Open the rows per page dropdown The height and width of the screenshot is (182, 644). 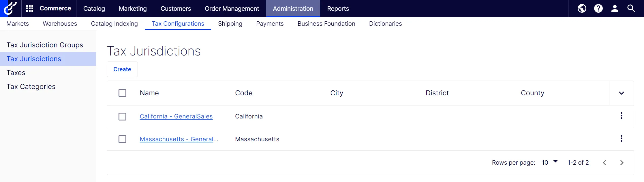click(x=550, y=162)
